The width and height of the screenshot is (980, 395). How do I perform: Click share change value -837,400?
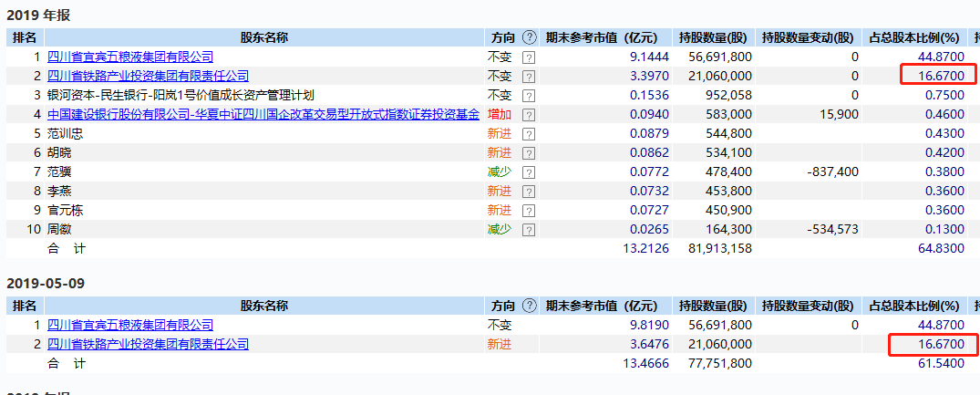[x=832, y=172]
